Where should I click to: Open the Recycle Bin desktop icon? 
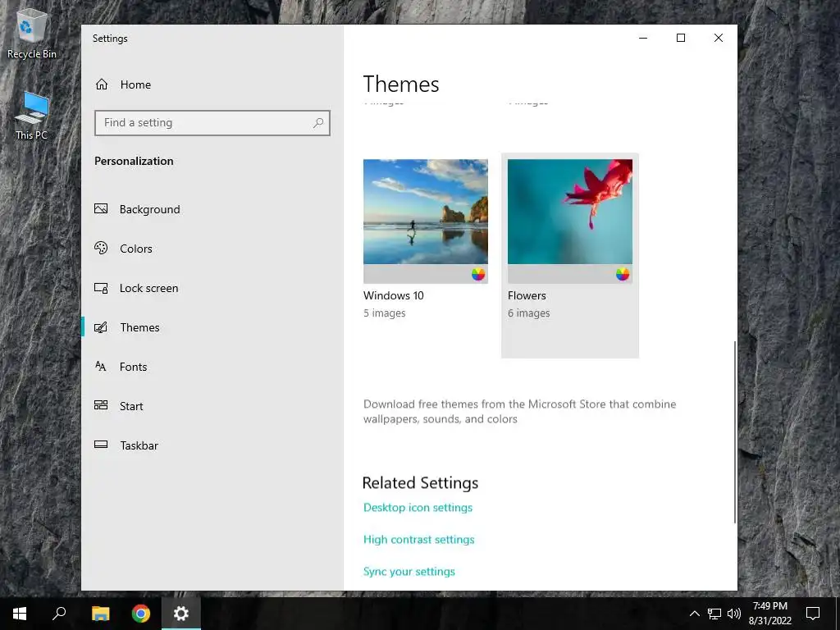(x=32, y=34)
